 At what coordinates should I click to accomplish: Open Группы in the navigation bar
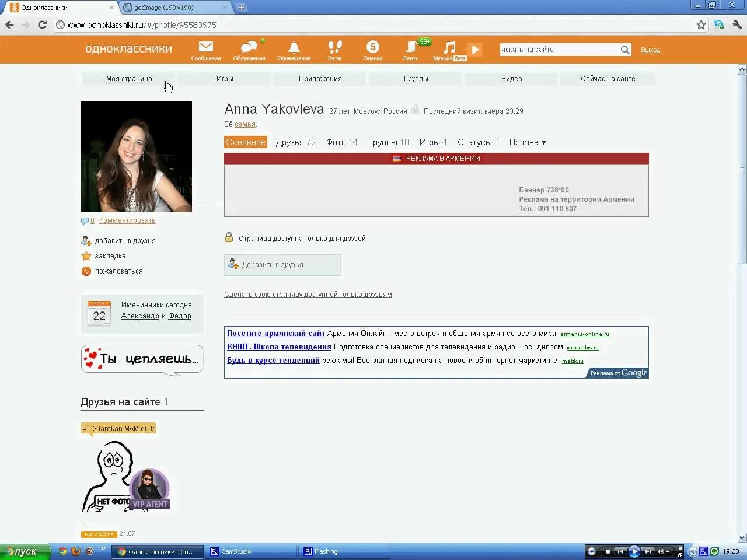[416, 79]
